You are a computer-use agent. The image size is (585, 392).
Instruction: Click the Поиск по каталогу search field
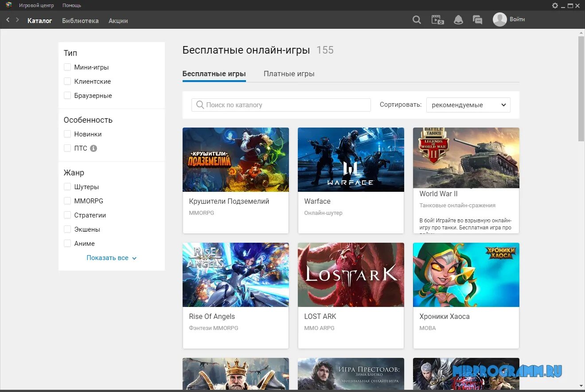[x=281, y=105]
